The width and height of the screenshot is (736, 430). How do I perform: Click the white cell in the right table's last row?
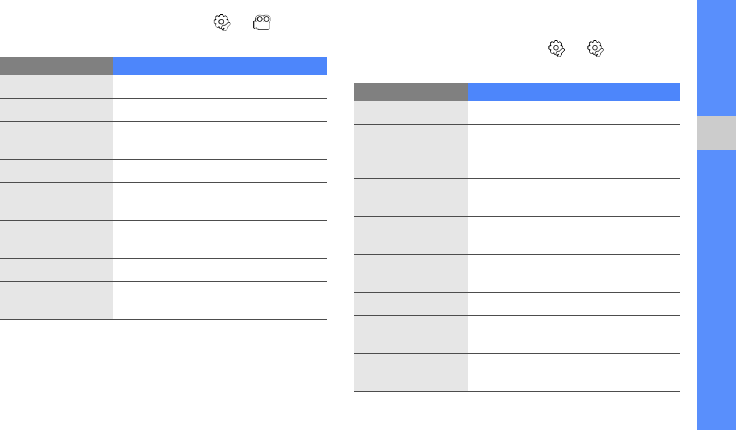pyautogui.click(x=574, y=372)
